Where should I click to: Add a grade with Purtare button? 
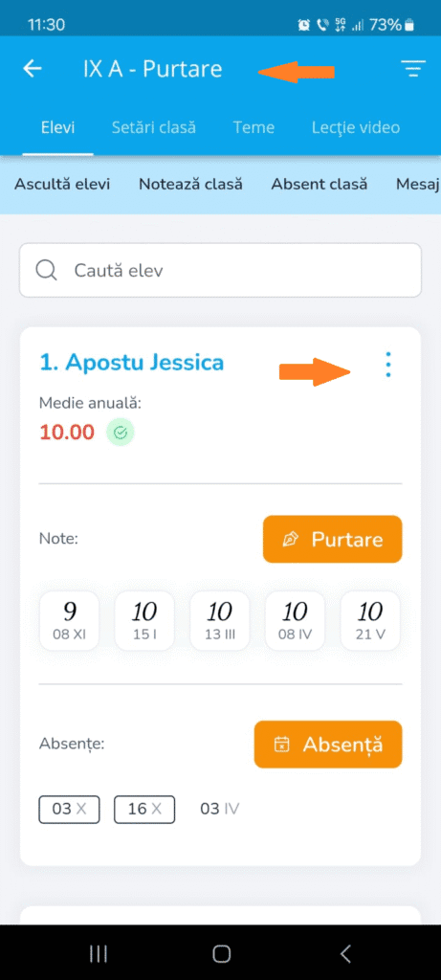pyautogui.click(x=332, y=540)
